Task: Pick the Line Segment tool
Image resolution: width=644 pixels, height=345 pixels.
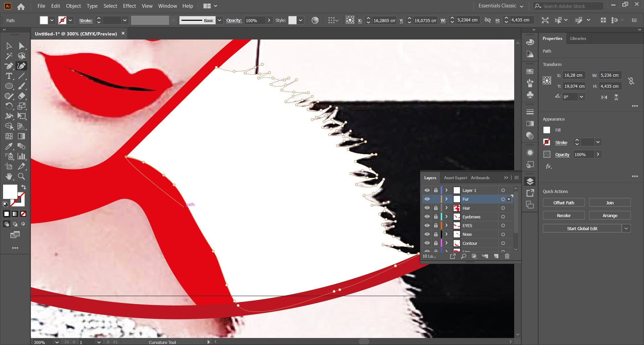Action: pyautogui.click(x=22, y=76)
